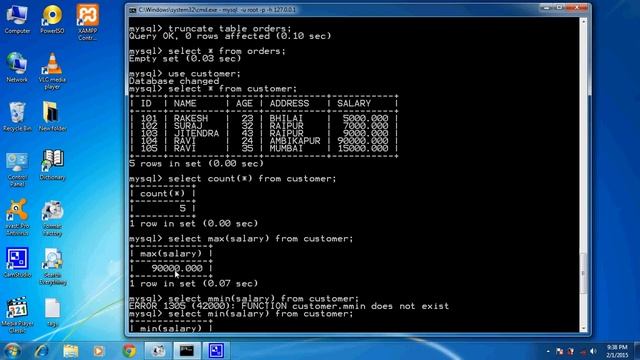Select the New folder icon on desktop
Viewport: 640px width, 360px height.
(x=52, y=117)
